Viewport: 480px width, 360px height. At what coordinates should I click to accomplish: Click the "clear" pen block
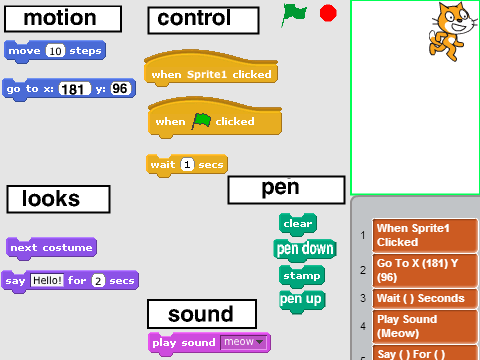pos(298,224)
